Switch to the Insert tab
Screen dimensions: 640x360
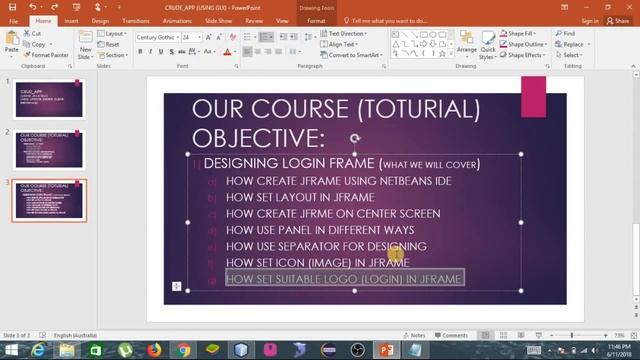click(x=71, y=21)
